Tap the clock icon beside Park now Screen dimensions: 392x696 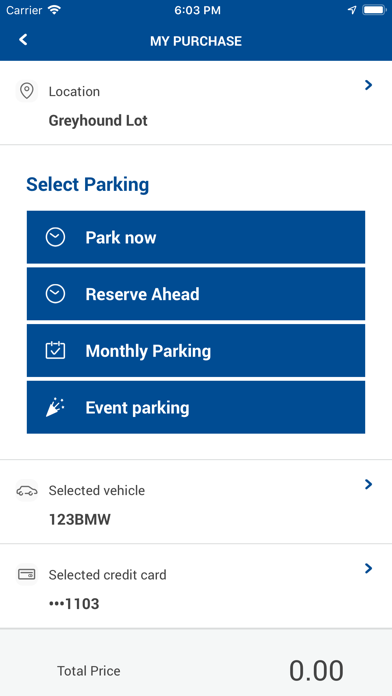point(55,237)
